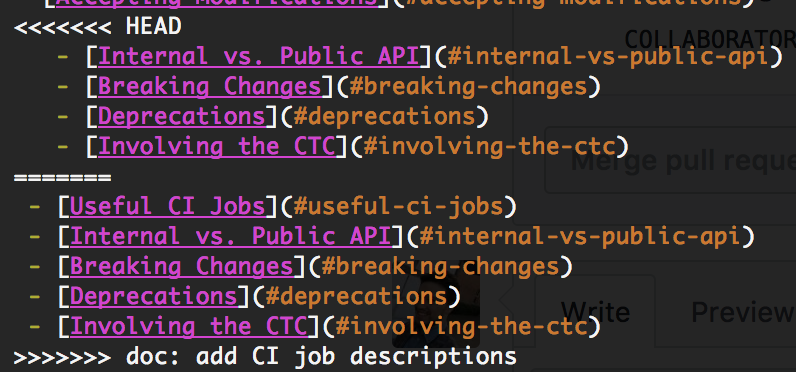This screenshot has height=372, width=796.
Task: Click 'Internal vs. Public API' under Useful CI Jobs
Action: (230, 236)
